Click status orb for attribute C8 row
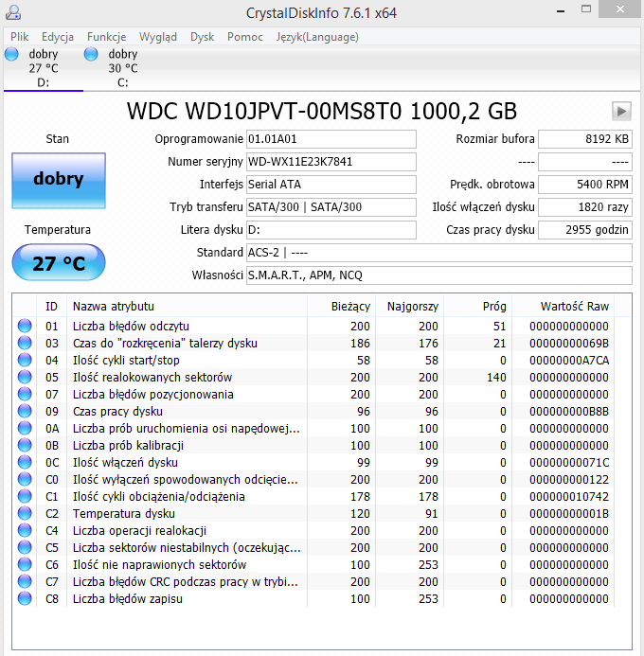 tap(25, 598)
